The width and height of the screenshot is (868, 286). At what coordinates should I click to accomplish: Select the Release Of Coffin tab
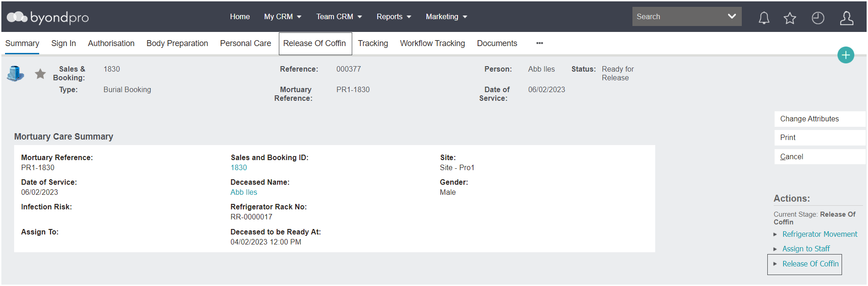pyautogui.click(x=315, y=43)
